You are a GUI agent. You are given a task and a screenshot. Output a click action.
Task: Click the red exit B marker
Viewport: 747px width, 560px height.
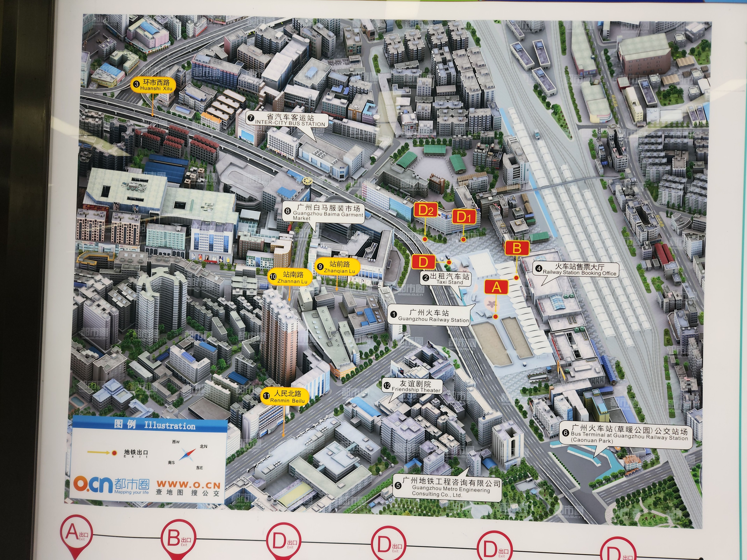click(x=517, y=248)
